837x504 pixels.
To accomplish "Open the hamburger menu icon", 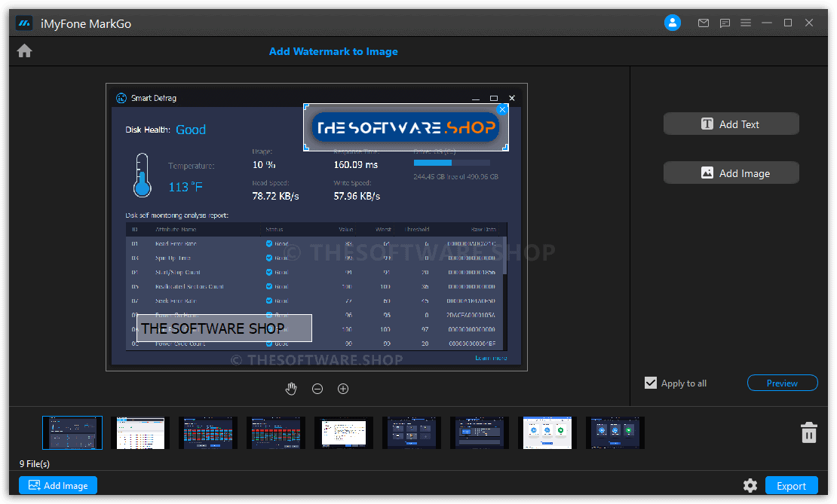I will coord(746,23).
